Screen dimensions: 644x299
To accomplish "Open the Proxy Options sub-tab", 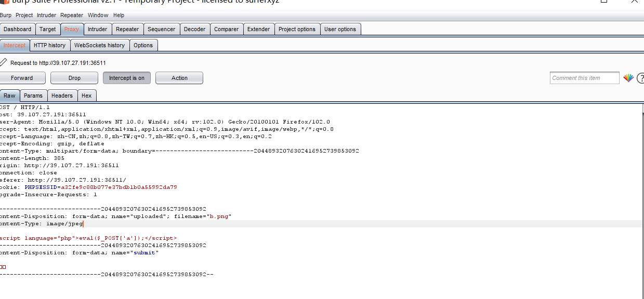I will (x=143, y=45).
